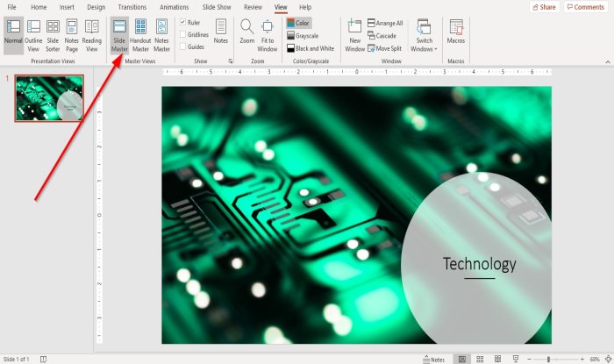
Task: Expand Switch Windows dropdown
Action: 424,36
